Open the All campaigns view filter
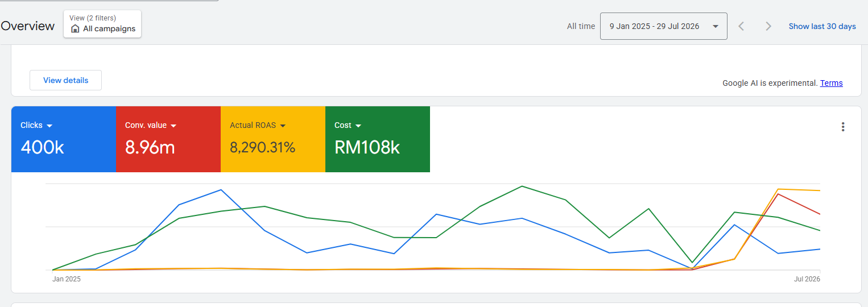868x307 pixels. 102,24
